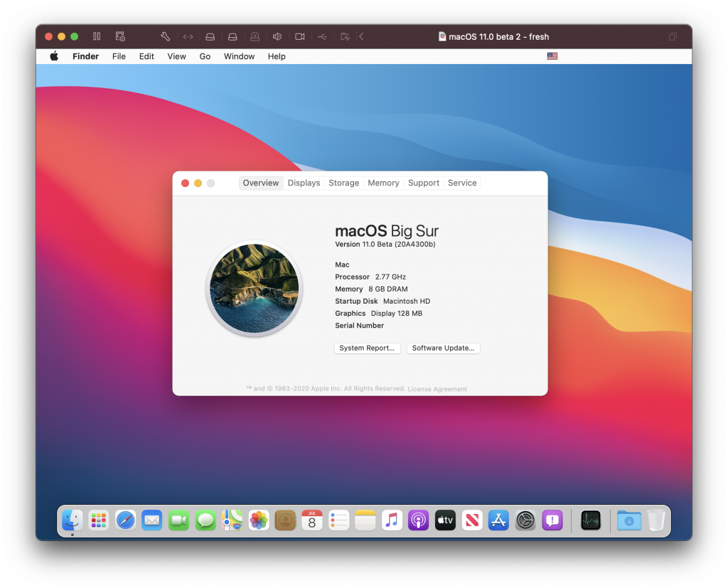This screenshot has width=728, height=588.
Task: Open the File menu
Action: [x=119, y=56]
